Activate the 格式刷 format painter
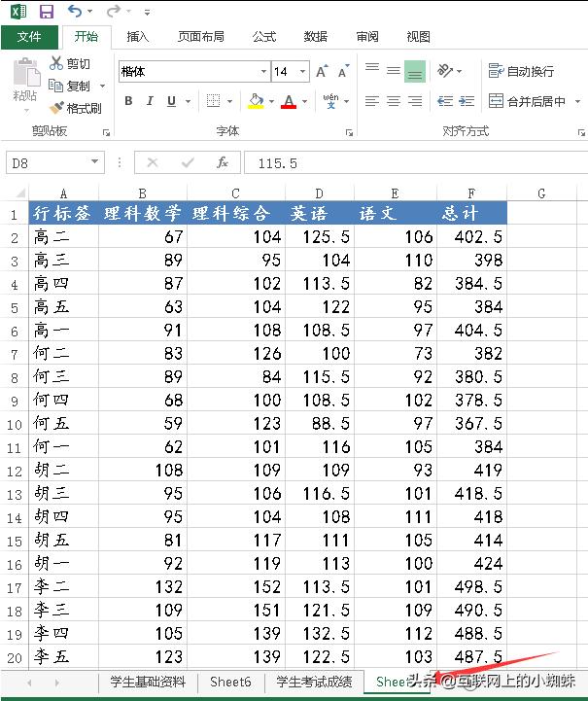Image resolution: width=588 pixels, height=701 pixels. pyautogui.click(x=75, y=108)
